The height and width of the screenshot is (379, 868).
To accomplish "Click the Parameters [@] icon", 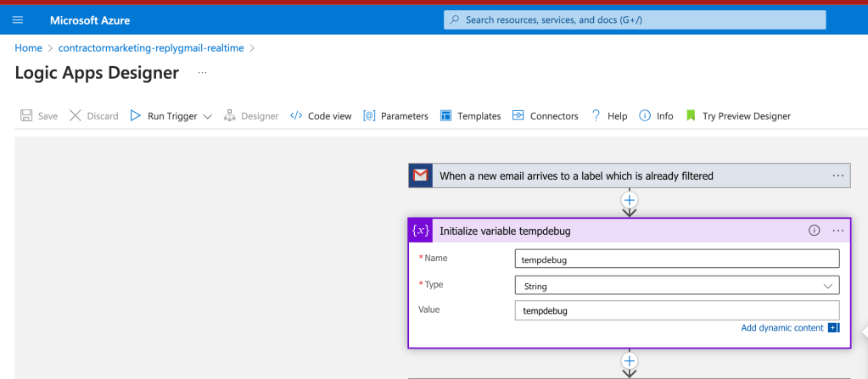I will coord(369,115).
